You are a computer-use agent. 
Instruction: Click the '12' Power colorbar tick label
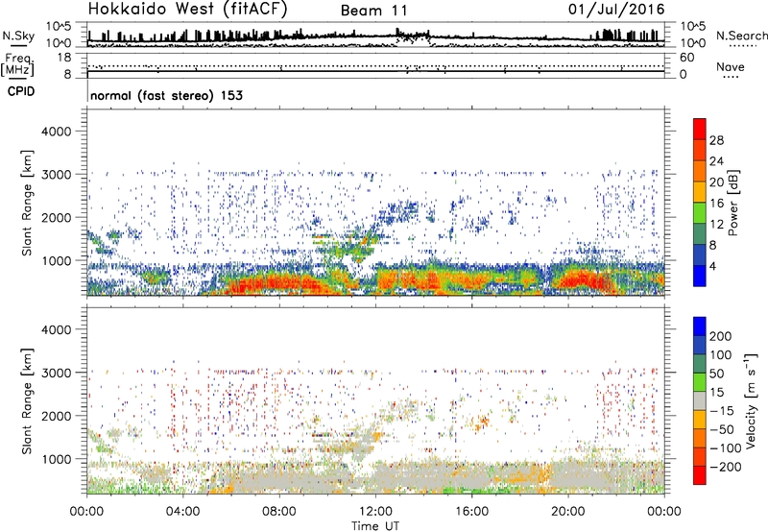tap(716, 224)
